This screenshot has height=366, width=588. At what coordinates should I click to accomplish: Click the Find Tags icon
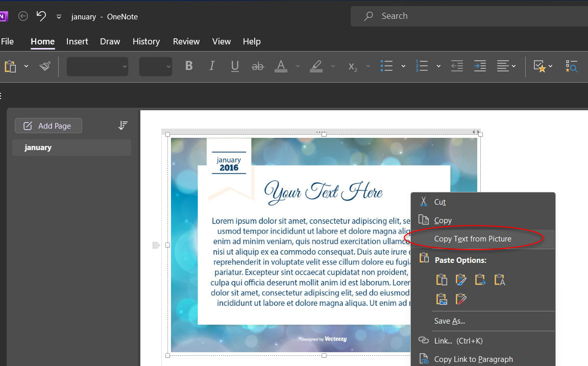tap(571, 66)
